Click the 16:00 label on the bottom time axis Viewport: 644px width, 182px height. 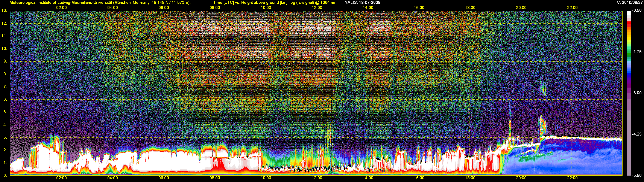(x=419, y=178)
